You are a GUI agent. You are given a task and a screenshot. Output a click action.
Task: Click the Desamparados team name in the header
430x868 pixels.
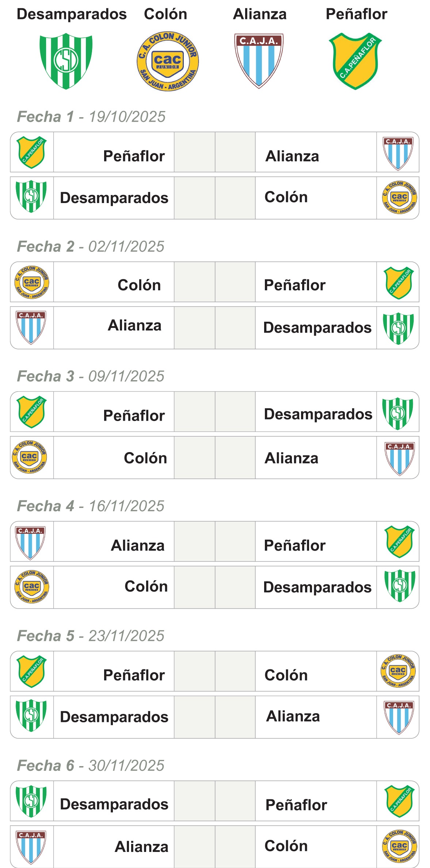point(72,14)
